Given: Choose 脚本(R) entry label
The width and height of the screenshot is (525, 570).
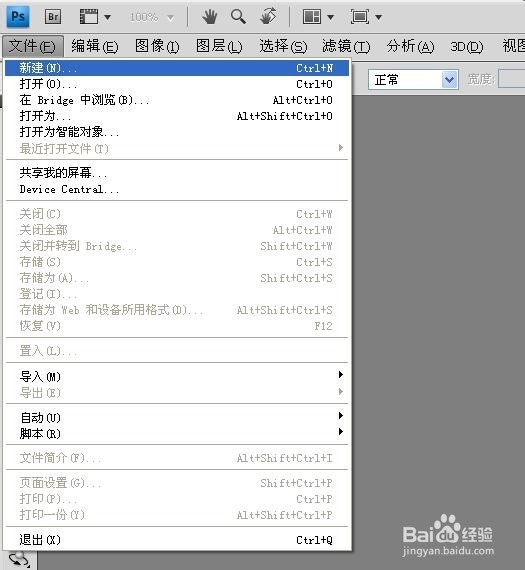Looking at the screenshot, I should [40, 434].
